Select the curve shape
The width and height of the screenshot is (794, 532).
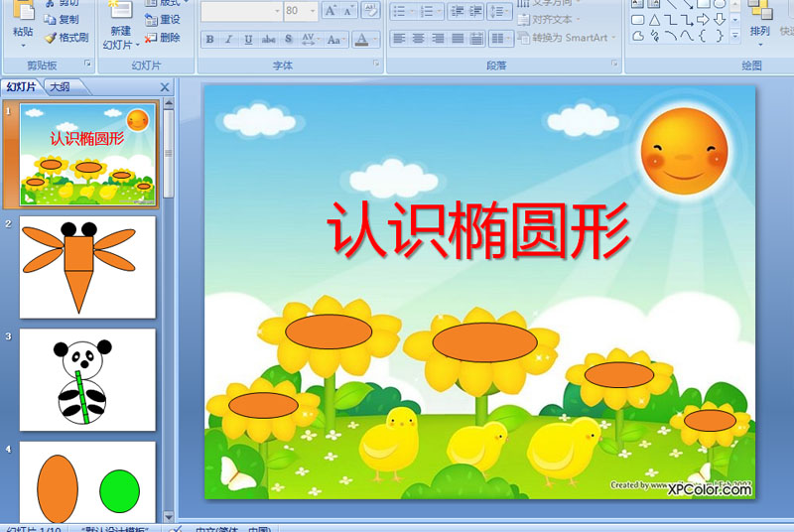[687, 36]
